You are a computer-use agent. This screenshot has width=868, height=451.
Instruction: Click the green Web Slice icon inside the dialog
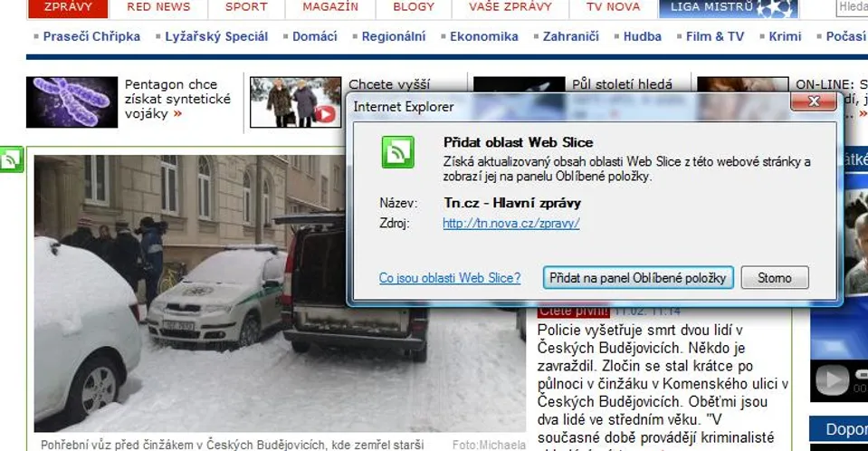(x=397, y=152)
